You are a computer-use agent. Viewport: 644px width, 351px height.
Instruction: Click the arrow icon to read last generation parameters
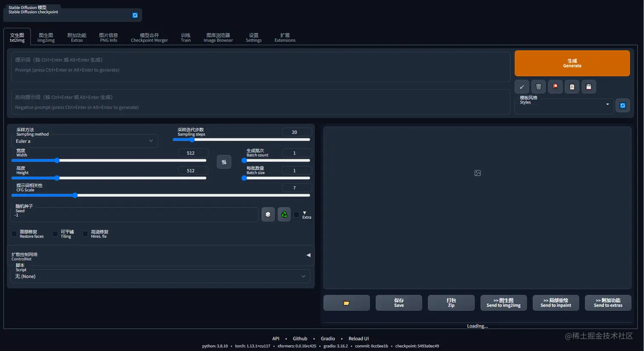[x=522, y=87]
